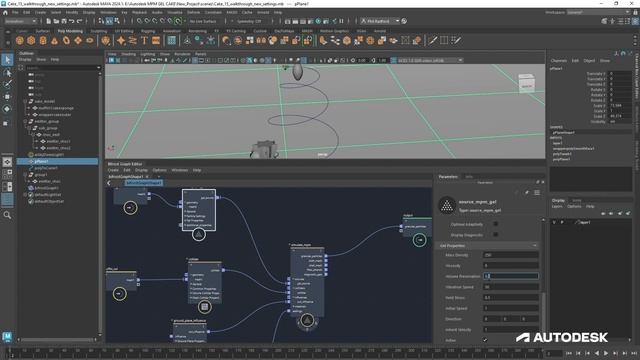Open the Workspace dropdown

pos(597,12)
